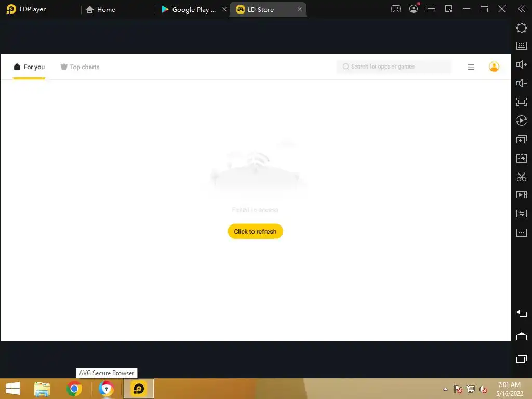Select For you tab in LD Store
This screenshot has width=532, height=399.
[29, 67]
